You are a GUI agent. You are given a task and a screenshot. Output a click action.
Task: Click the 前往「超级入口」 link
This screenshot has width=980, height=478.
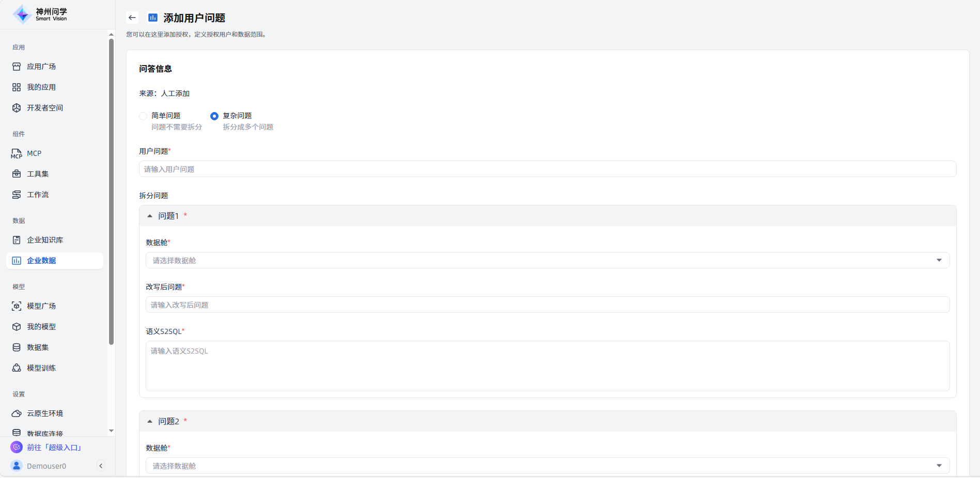54,448
